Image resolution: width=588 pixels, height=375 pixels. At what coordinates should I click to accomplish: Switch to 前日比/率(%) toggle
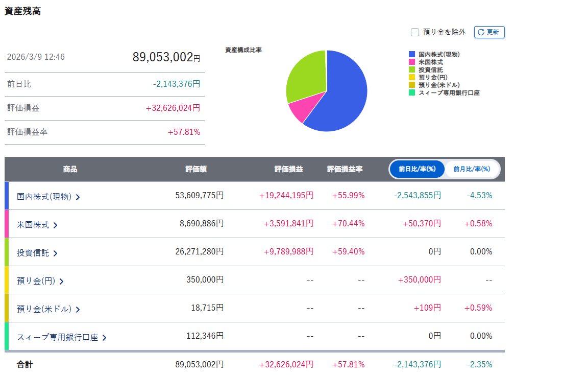417,169
